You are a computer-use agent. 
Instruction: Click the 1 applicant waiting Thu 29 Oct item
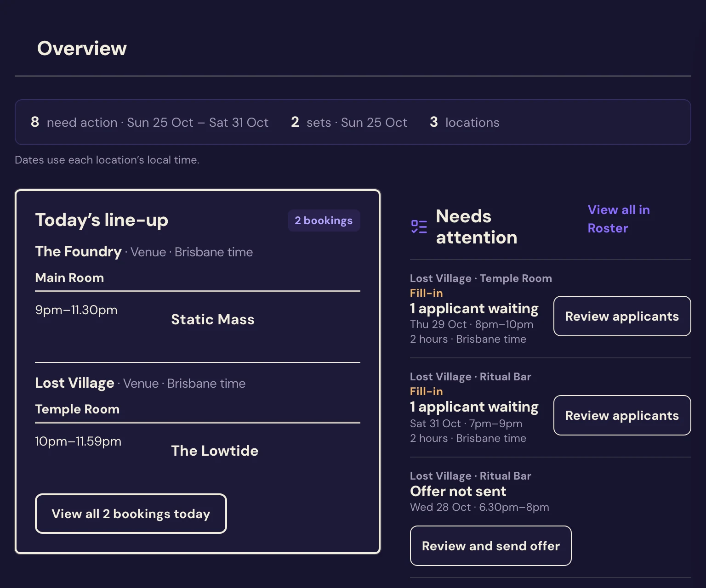coord(474,308)
